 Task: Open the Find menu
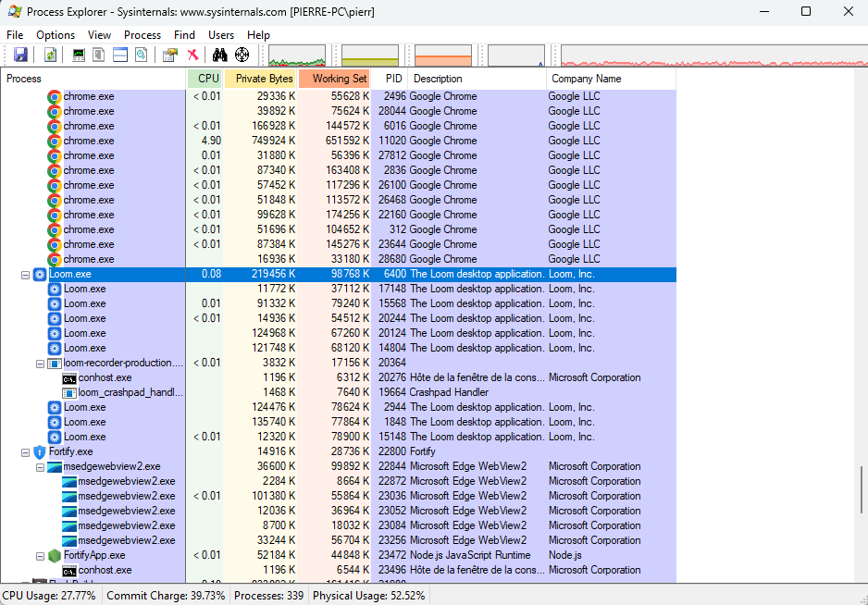point(184,35)
